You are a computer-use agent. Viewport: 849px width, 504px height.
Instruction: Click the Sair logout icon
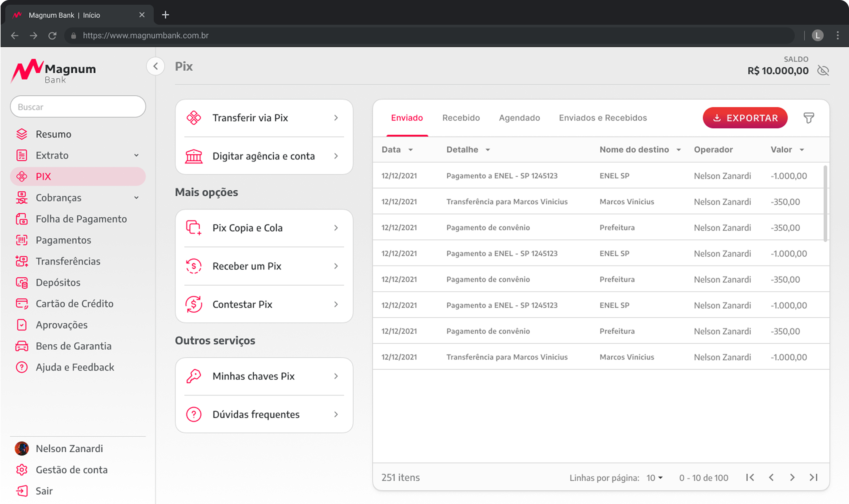[22, 491]
